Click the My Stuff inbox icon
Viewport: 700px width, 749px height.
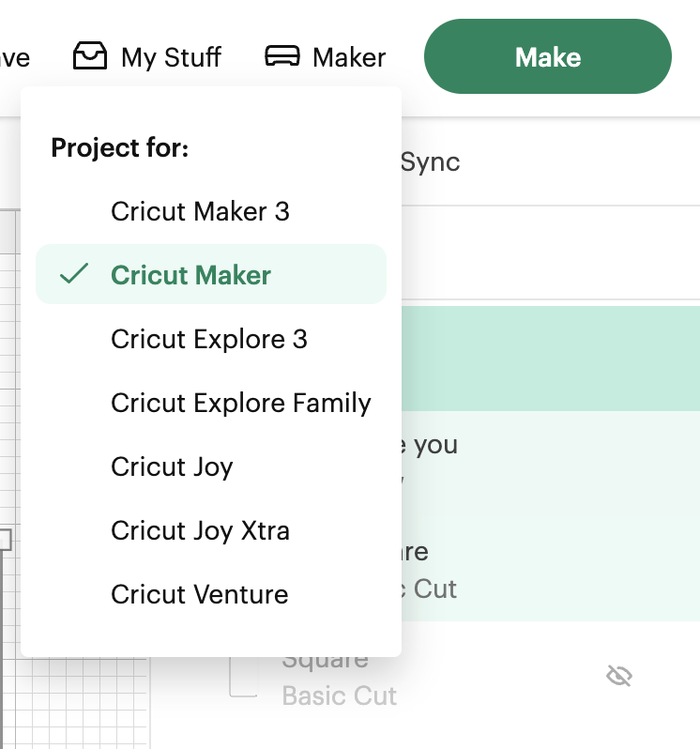click(90, 56)
